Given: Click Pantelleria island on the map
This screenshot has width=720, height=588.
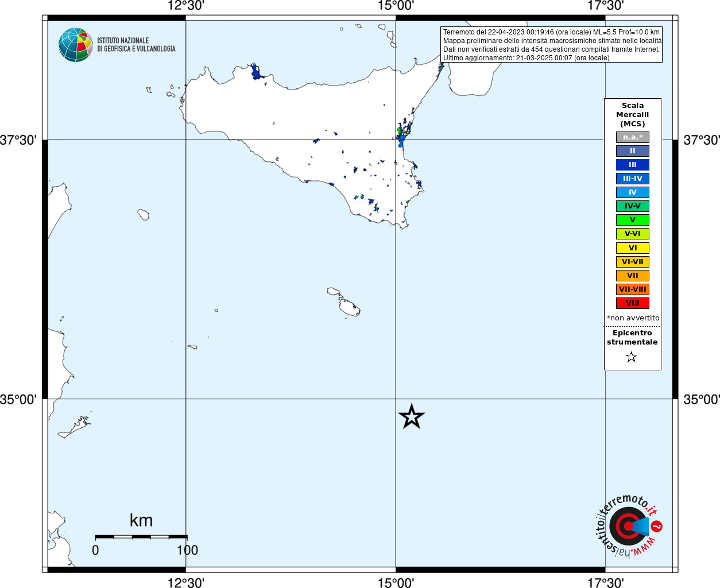Looking at the screenshot, I should pyautogui.click(x=144, y=215).
